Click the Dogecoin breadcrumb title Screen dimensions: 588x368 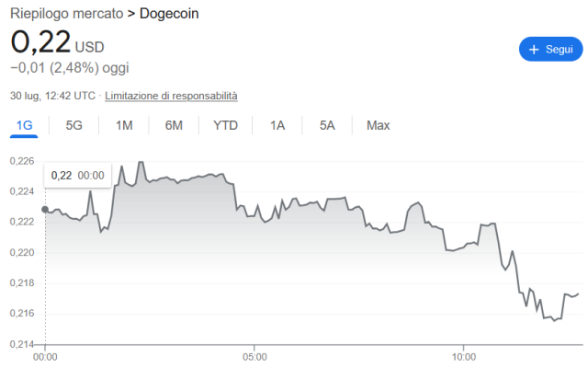169,14
